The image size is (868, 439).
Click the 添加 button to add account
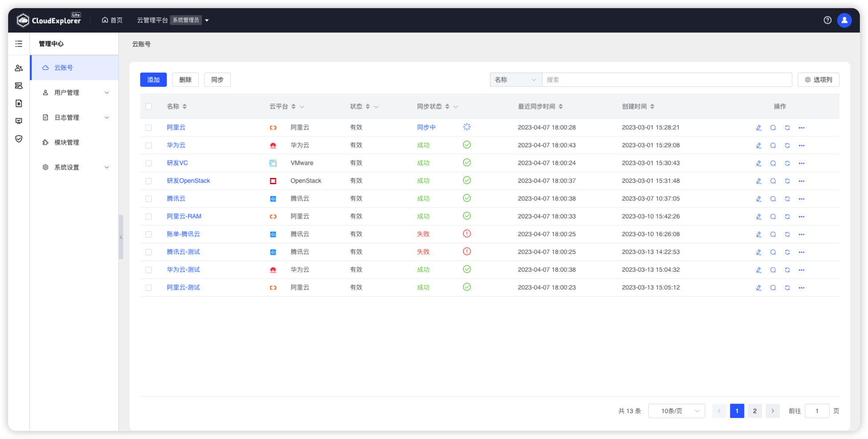pyautogui.click(x=153, y=79)
